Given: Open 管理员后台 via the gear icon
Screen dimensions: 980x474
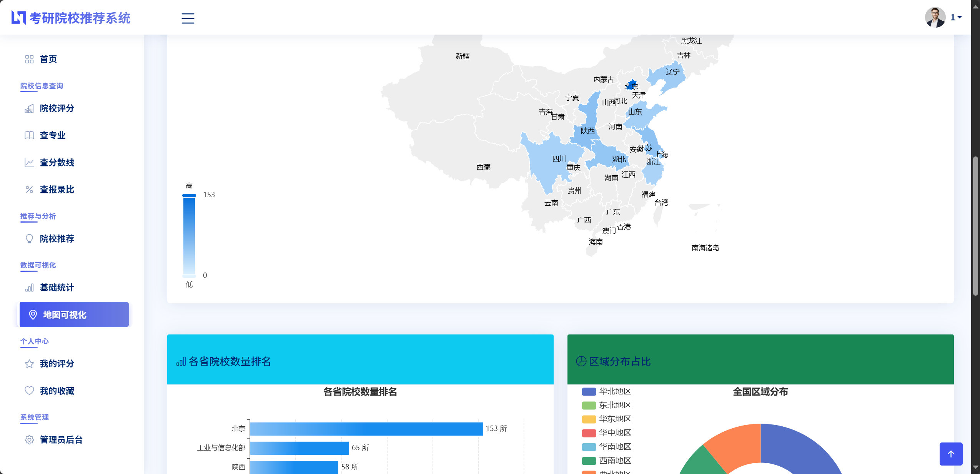Looking at the screenshot, I should click(x=30, y=440).
